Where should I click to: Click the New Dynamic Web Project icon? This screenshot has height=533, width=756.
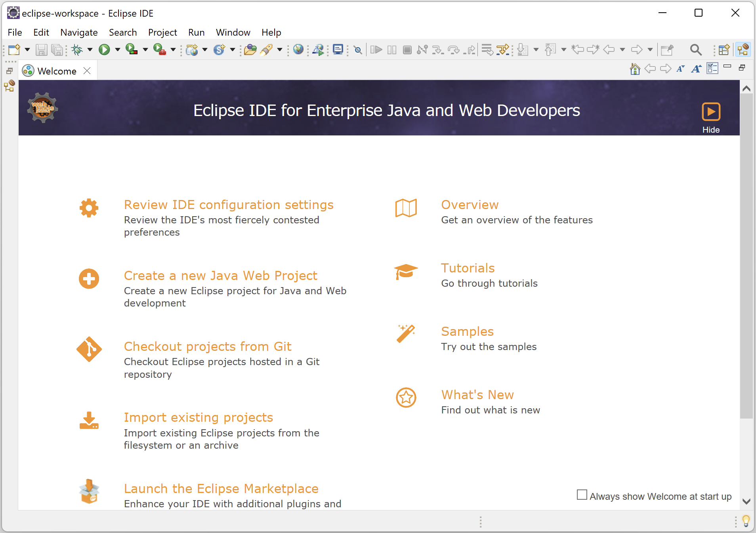click(x=192, y=50)
